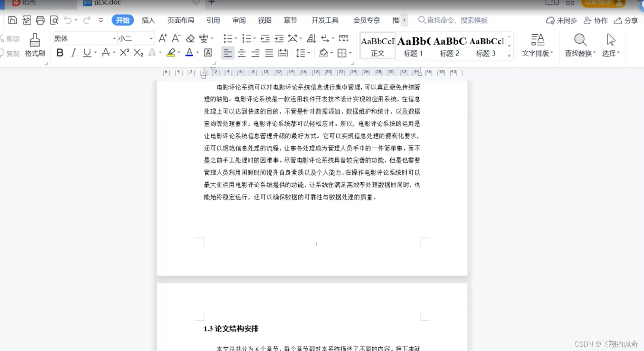Open the font size 小二 dropdown
Screen dimensions: 644x351
pyautogui.click(x=151, y=38)
